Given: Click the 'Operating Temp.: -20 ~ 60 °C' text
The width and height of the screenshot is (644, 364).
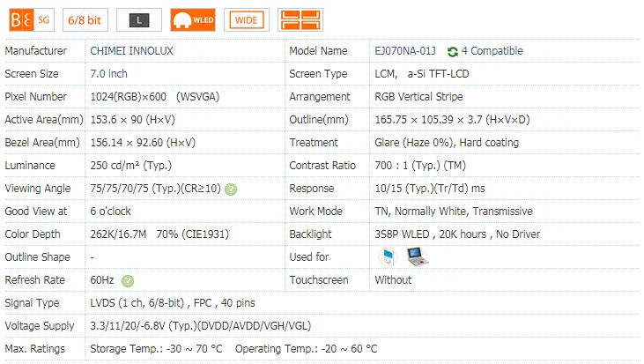Looking at the screenshot, I should [x=306, y=349].
